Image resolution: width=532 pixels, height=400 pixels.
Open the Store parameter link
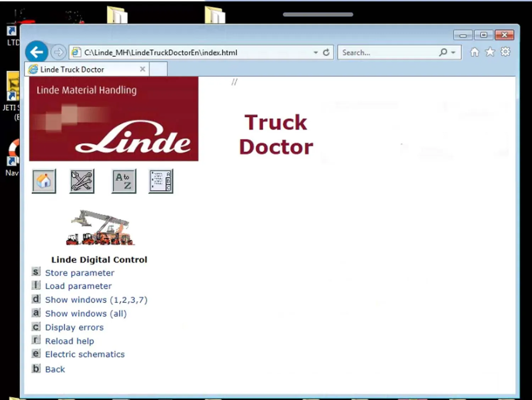tap(79, 273)
